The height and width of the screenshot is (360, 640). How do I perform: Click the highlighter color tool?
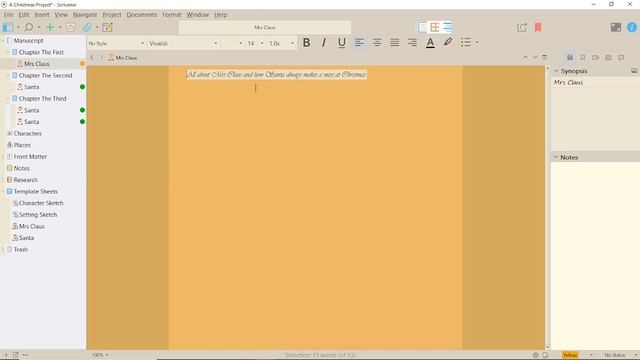[448, 42]
